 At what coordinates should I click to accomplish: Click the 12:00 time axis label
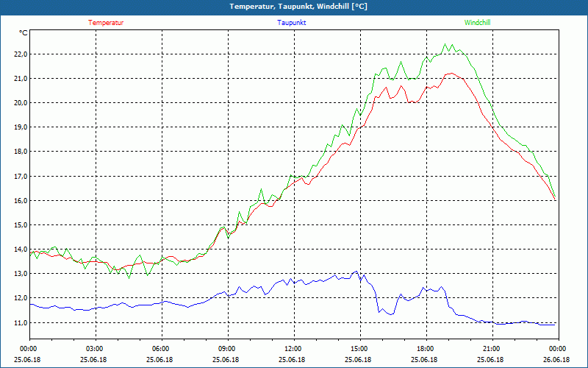[x=292, y=349]
